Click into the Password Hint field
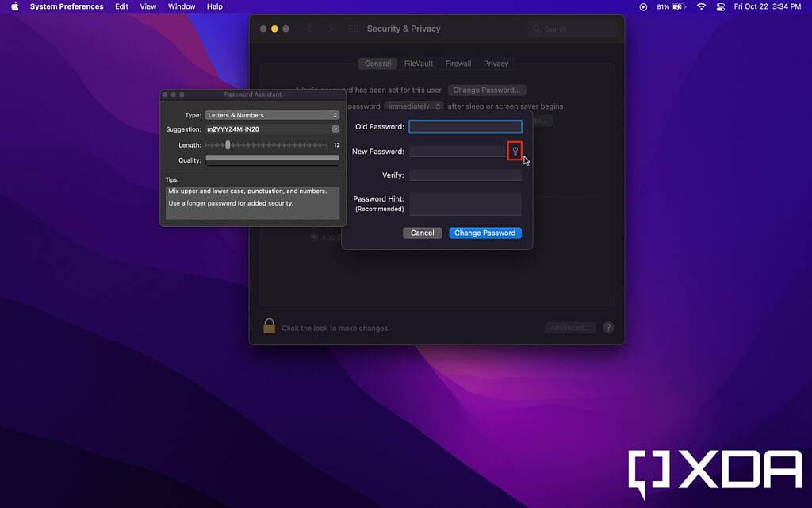 (x=465, y=204)
